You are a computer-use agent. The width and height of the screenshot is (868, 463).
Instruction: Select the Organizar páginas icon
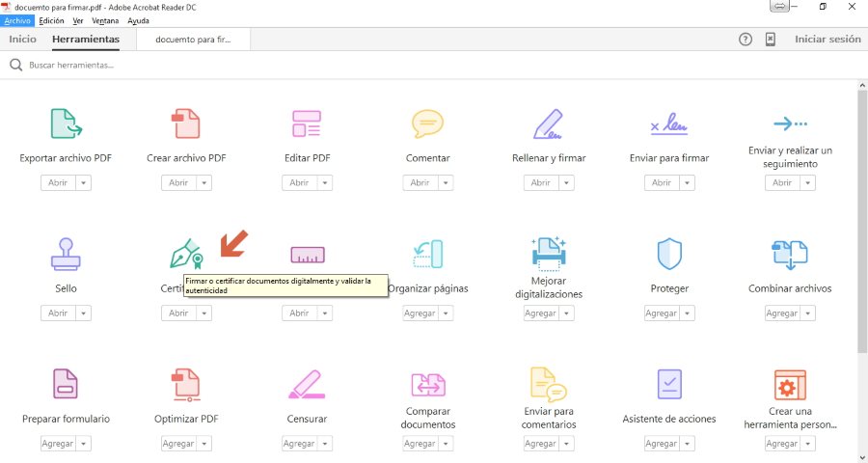pyautogui.click(x=427, y=254)
